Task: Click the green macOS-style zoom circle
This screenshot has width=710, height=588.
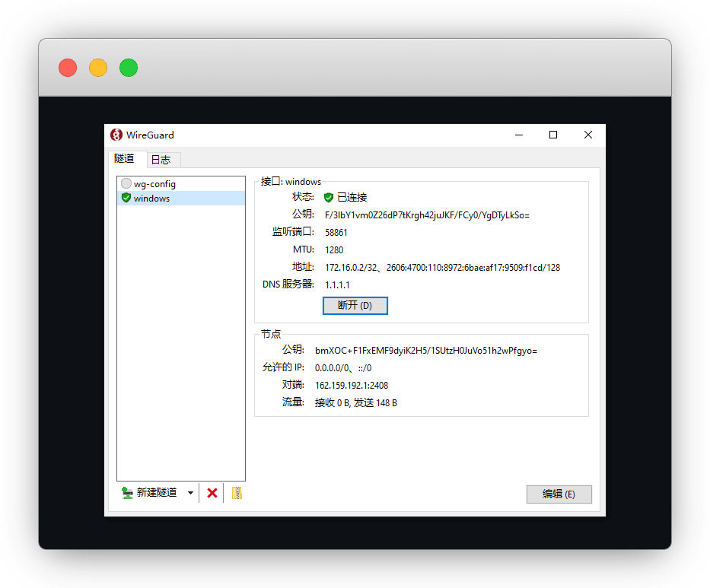Action: coord(129,68)
